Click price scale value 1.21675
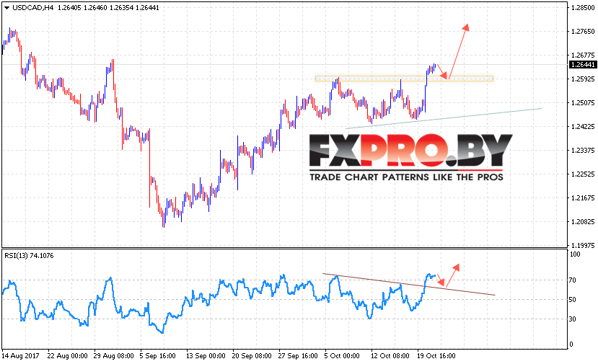Viewport: 598px width, 364px height. [x=583, y=197]
